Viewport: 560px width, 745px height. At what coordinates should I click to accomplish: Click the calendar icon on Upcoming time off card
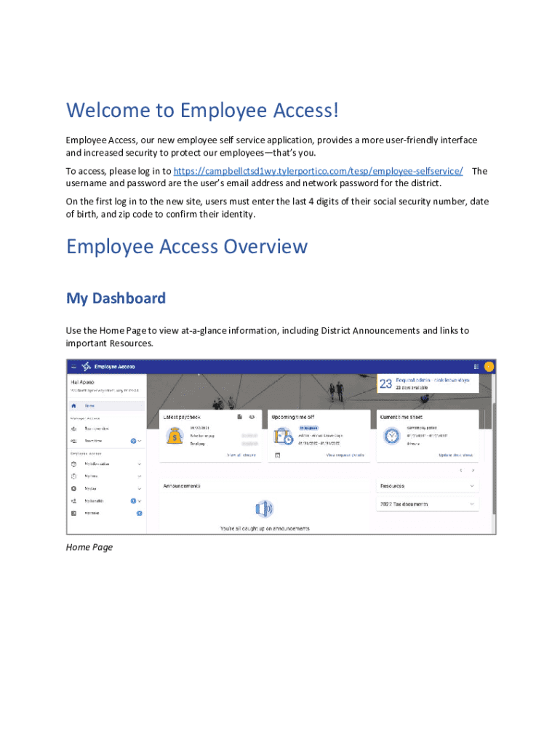pos(277,455)
